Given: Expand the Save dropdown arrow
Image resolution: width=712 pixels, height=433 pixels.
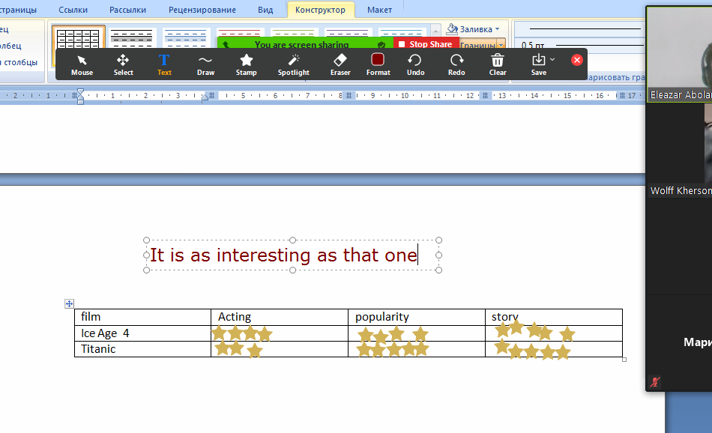Looking at the screenshot, I should [553, 60].
